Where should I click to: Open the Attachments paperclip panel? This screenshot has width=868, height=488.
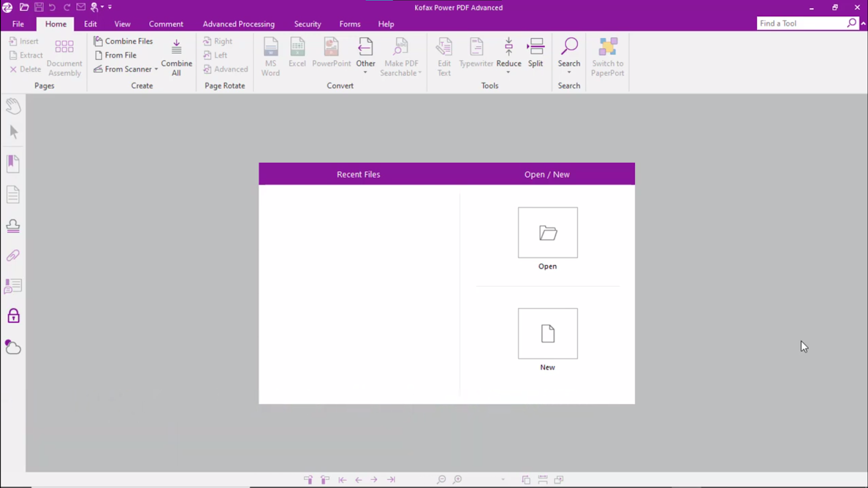pyautogui.click(x=13, y=255)
